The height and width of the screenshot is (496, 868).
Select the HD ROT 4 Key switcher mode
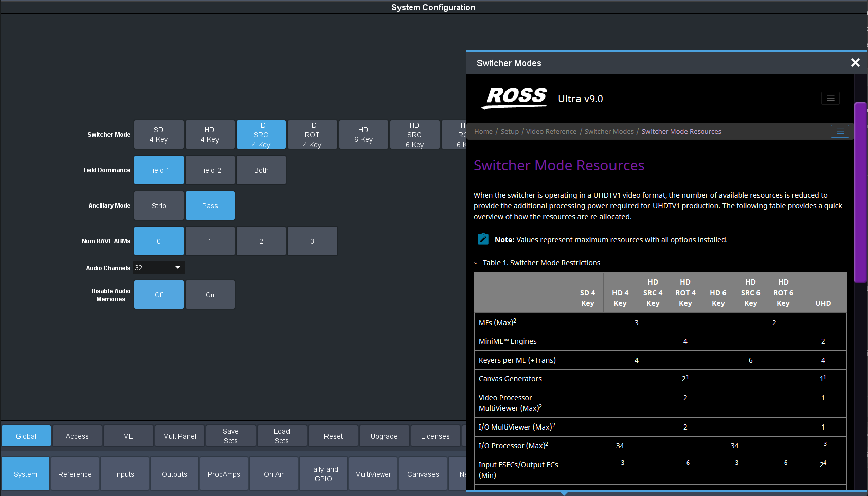click(x=312, y=135)
